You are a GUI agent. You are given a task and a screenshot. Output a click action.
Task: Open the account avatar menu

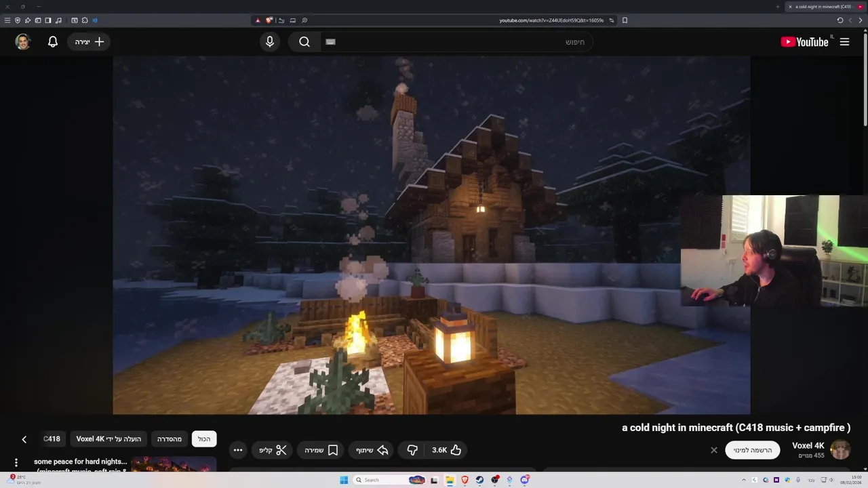(23, 42)
